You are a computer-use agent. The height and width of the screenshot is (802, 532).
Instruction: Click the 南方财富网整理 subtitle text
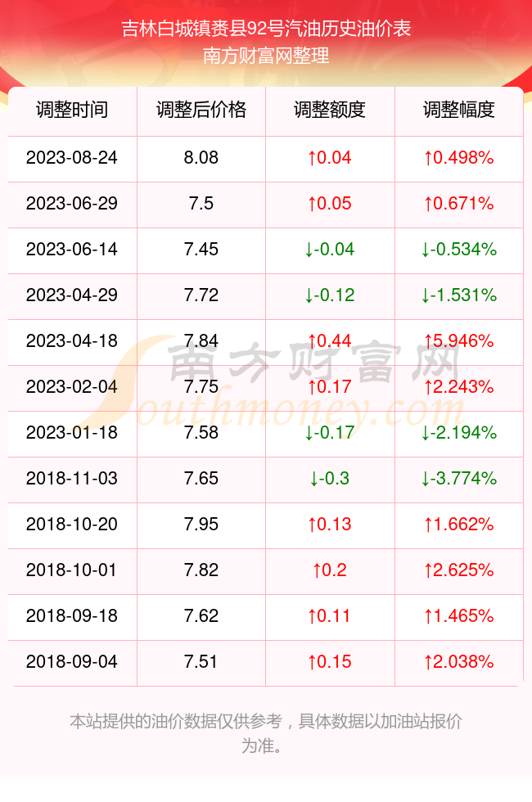(x=266, y=56)
